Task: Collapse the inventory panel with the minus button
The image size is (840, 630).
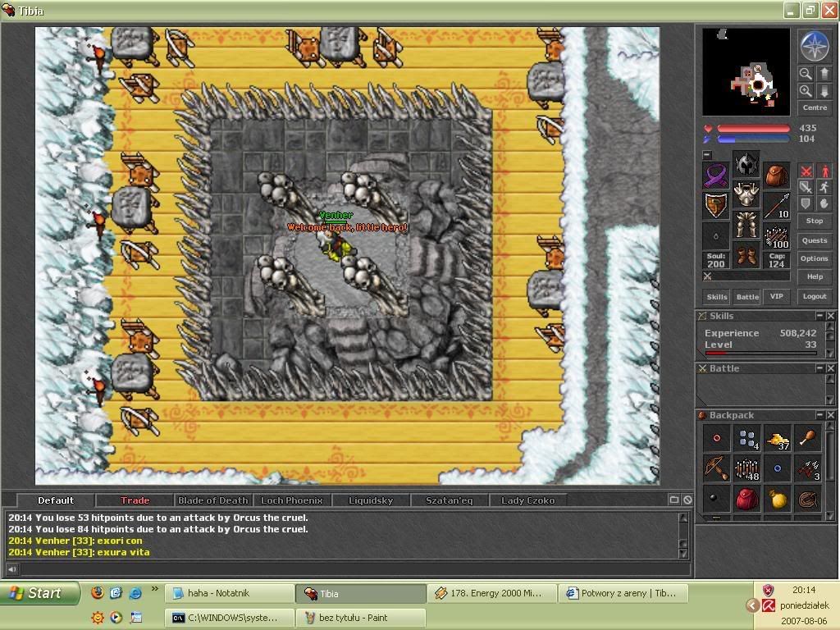Action: click(707, 155)
